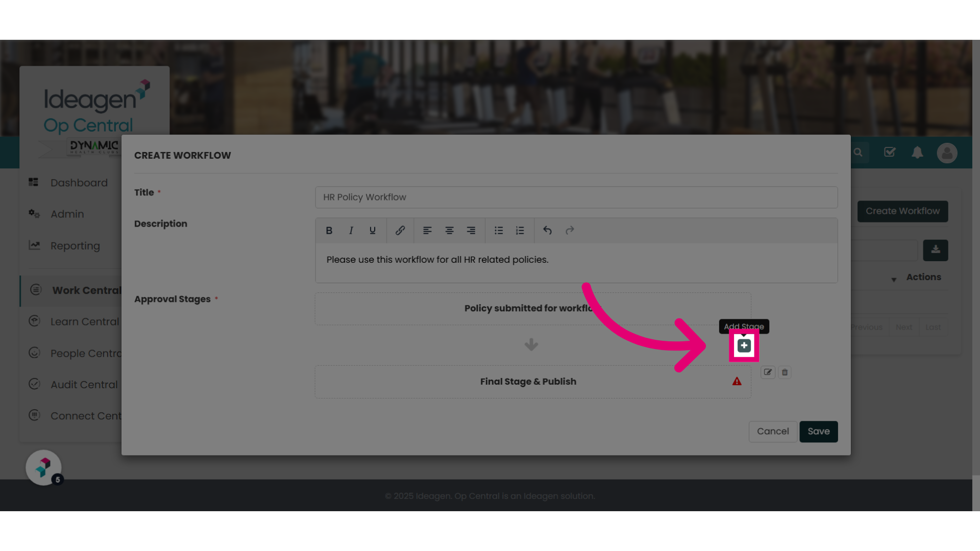
Task: Align description text to the right
Action: pyautogui.click(x=471, y=231)
